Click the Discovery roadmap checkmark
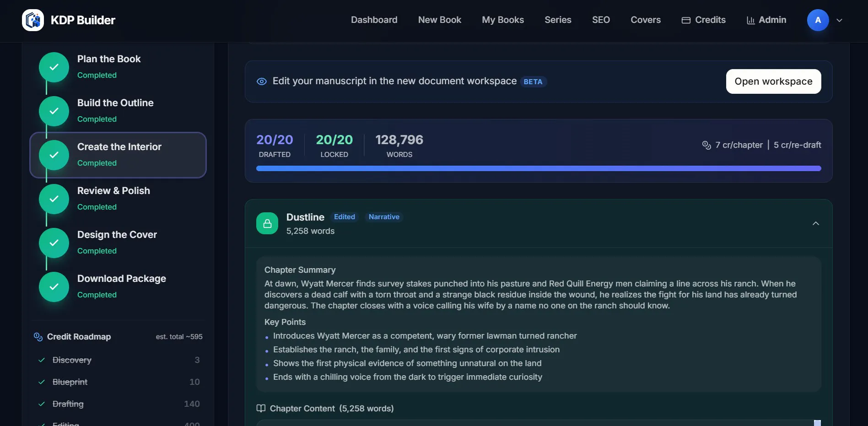Image resolution: width=868 pixels, height=426 pixels. pyautogui.click(x=42, y=360)
